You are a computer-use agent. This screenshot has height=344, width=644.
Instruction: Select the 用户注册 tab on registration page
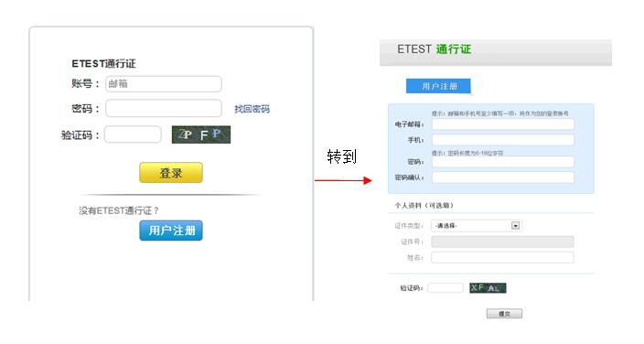(x=438, y=86)
